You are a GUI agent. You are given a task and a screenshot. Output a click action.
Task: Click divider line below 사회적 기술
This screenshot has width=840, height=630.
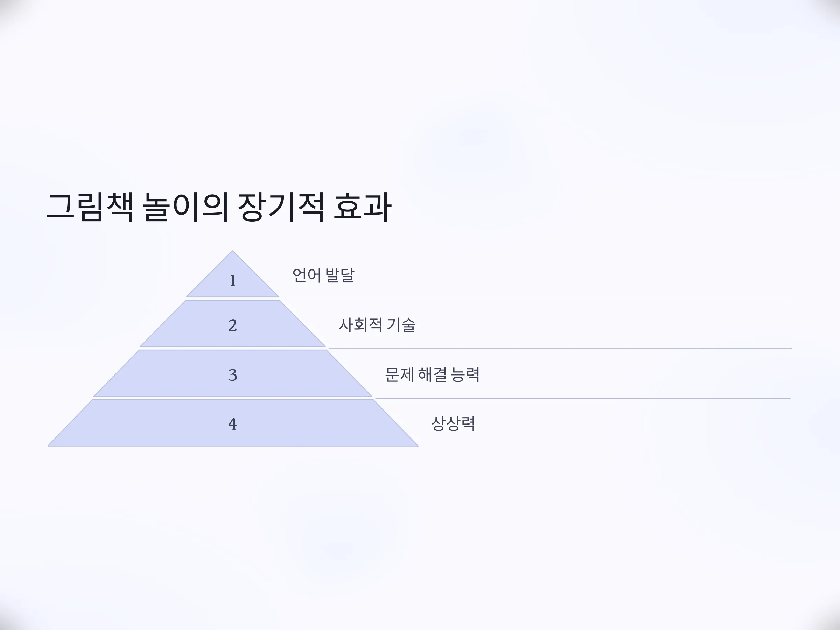tap(560, 349)
